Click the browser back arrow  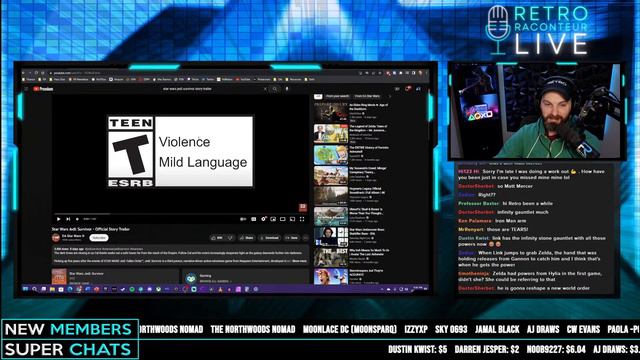click(x=23, y=73)
